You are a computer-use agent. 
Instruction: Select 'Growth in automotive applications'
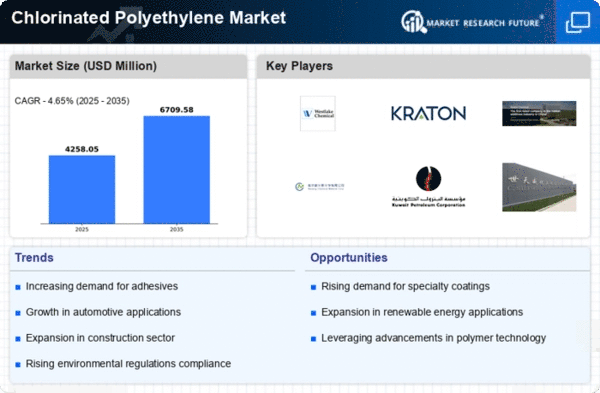point(103,312)
